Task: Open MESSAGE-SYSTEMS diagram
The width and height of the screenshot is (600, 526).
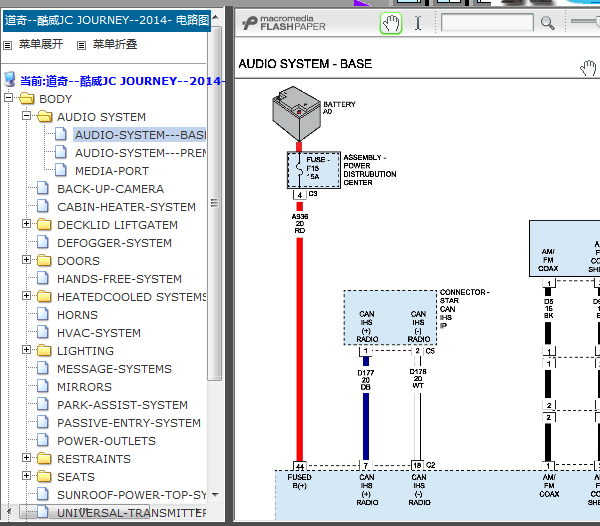Action: click(x=114, y=369)
